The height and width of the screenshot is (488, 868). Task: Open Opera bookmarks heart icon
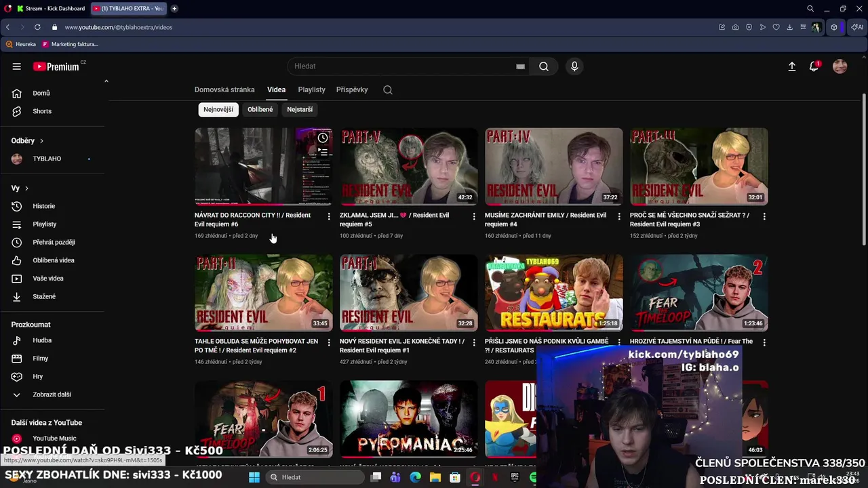coord(776,27)
